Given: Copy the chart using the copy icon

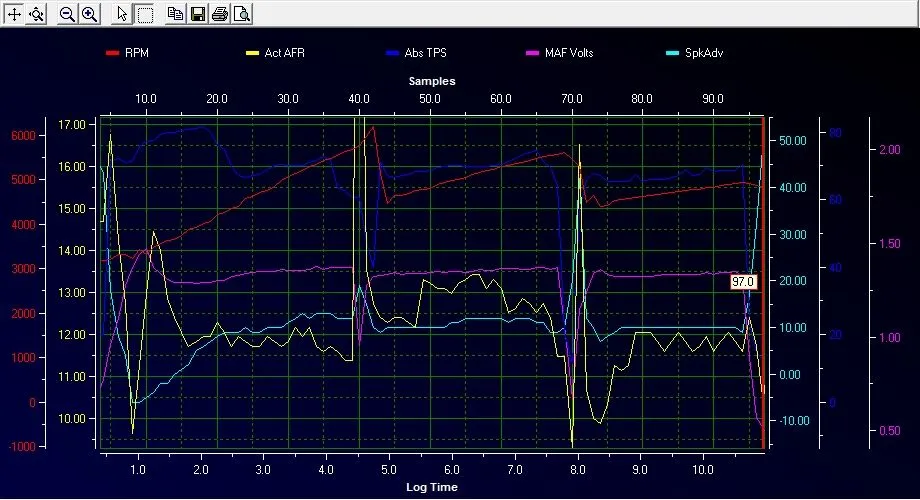Looking at the screenshot, I should pos(175,14).
